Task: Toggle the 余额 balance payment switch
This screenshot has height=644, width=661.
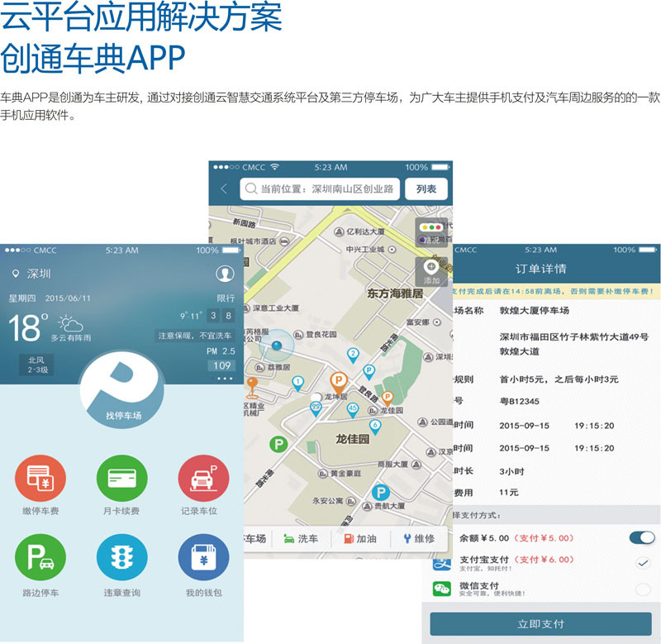Action: pos(642,537)
